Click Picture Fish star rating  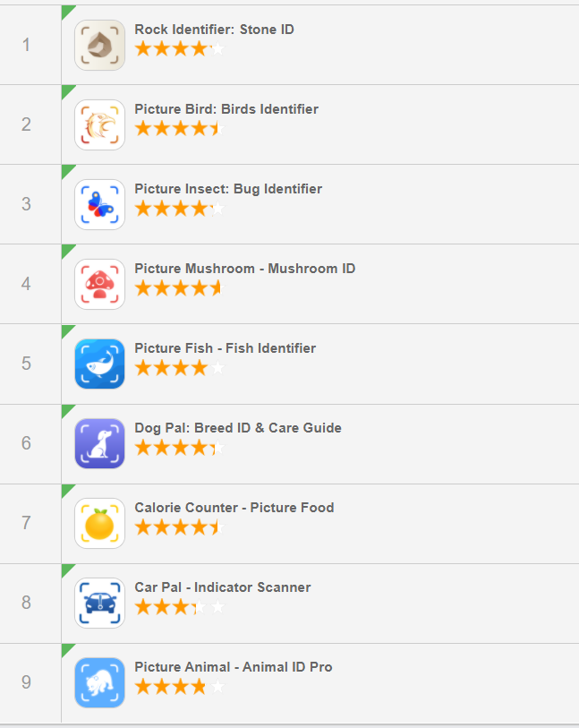coord(179,368)
